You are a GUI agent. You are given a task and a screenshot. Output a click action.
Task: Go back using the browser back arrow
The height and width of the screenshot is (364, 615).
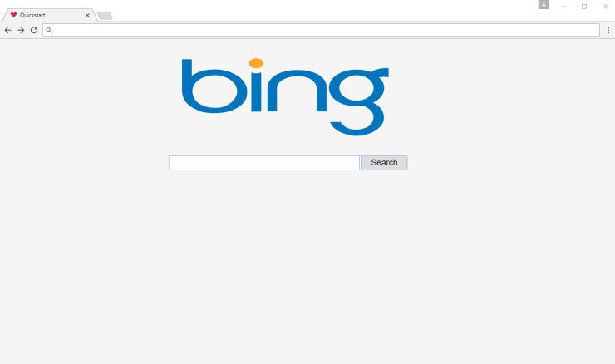[x=7, y=30]
